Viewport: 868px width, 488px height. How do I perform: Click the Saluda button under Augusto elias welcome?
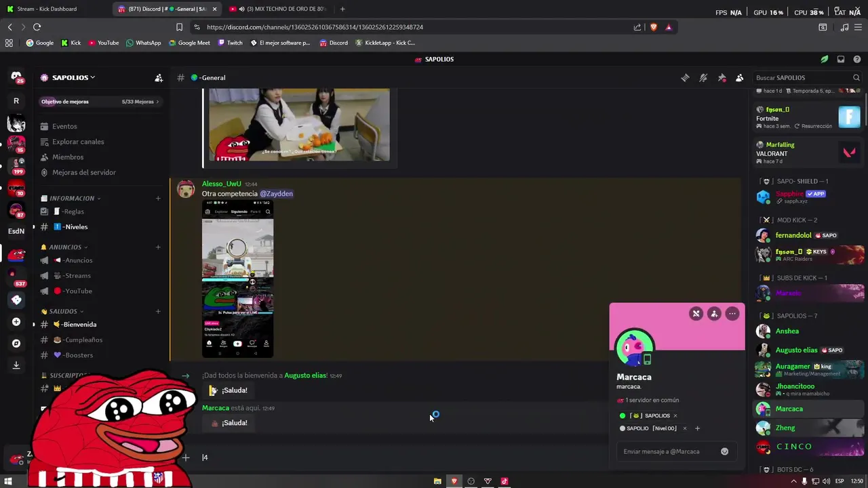(227, 390)
